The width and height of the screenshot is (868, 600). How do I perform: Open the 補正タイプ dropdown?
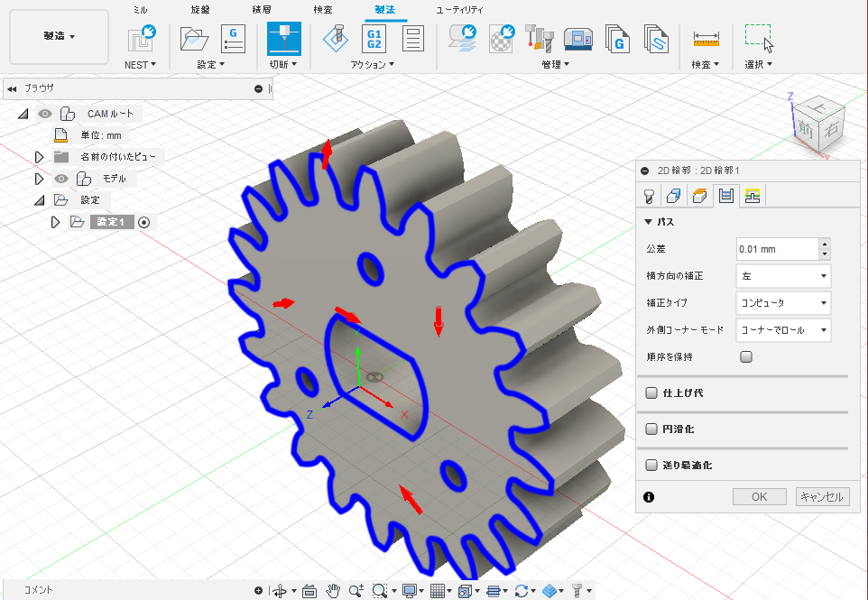click(x=783, y=303)
